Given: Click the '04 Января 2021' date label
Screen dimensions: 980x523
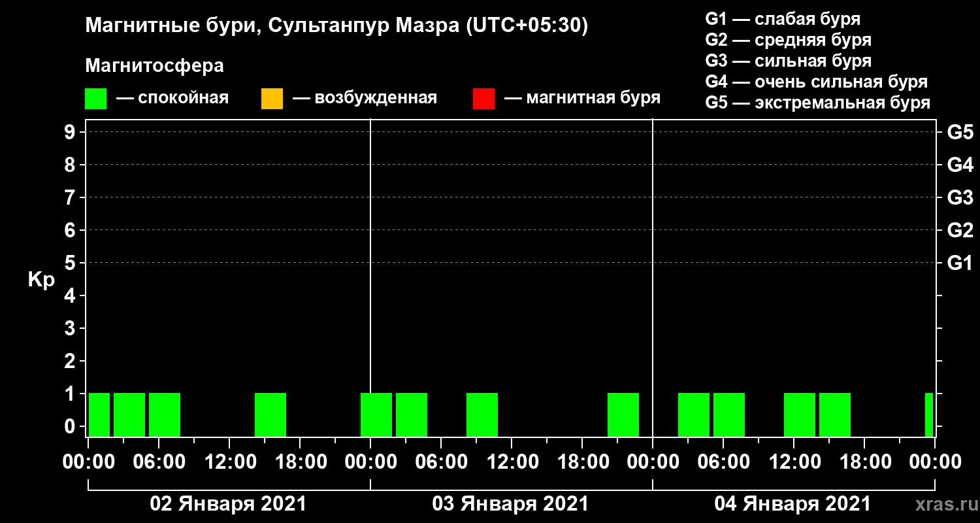Looking at the screenshot, I should pyautogui.click(x=792, y=504).
